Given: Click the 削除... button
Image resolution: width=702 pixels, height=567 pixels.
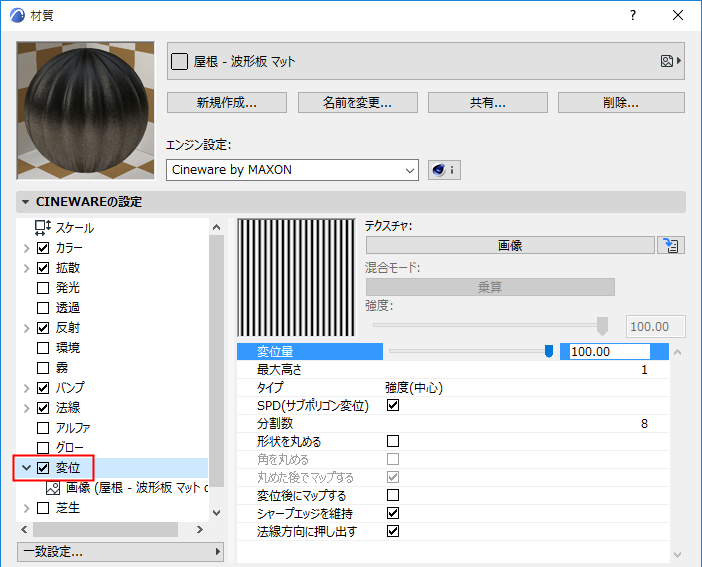Looking at the screenshot, I should tap(621, 103).
